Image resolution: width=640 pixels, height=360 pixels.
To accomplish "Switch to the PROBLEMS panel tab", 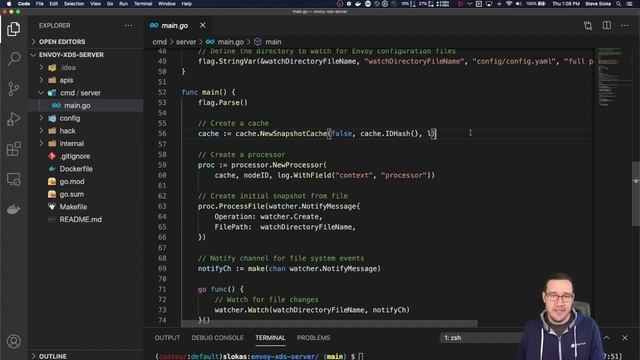I will click(313, 338).
